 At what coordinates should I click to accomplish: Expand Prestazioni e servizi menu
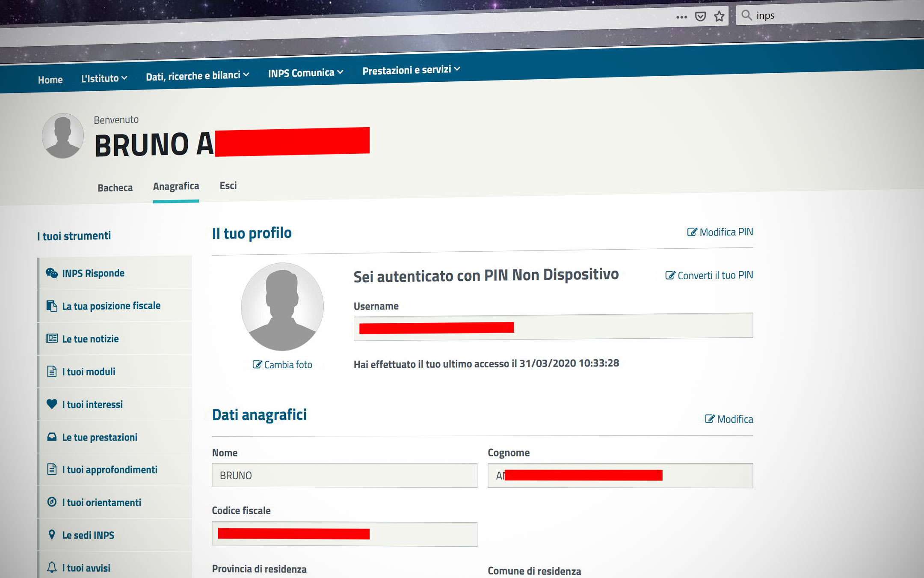411,70
